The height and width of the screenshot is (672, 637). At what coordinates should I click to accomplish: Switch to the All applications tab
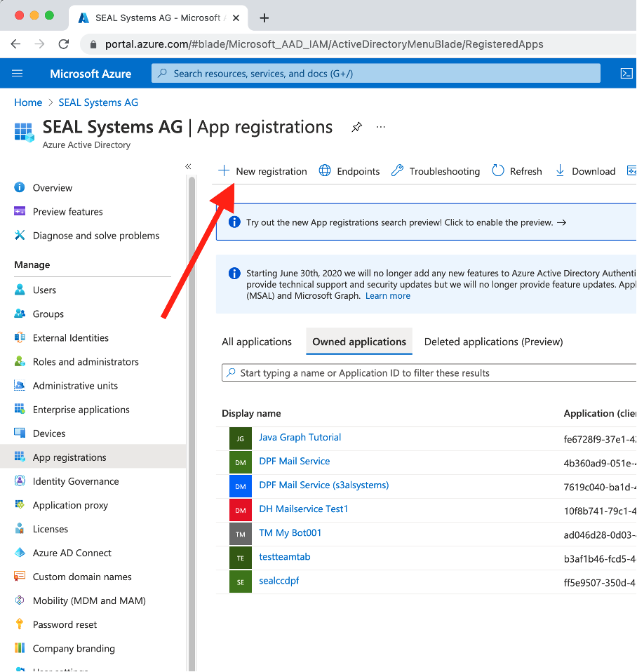pos(257,342)
